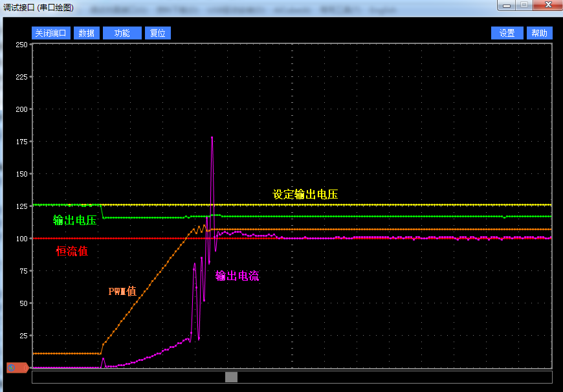Click the 100 y-axis value
This screenshot has height=392, width=563.
tap(21, 238)
